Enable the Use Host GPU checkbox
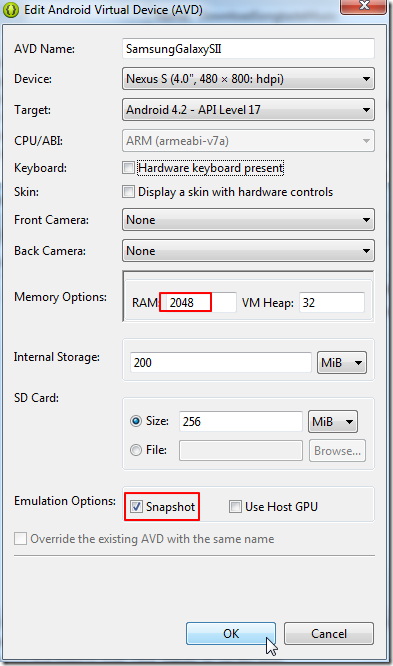The height and width of the screenshot is (666, 393). 235,506
